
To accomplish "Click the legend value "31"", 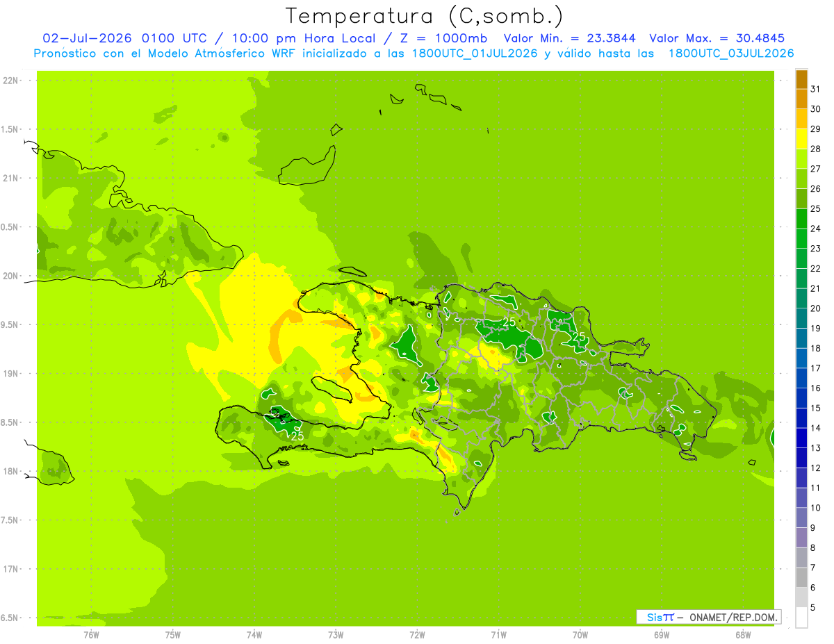I will (815, 88).
